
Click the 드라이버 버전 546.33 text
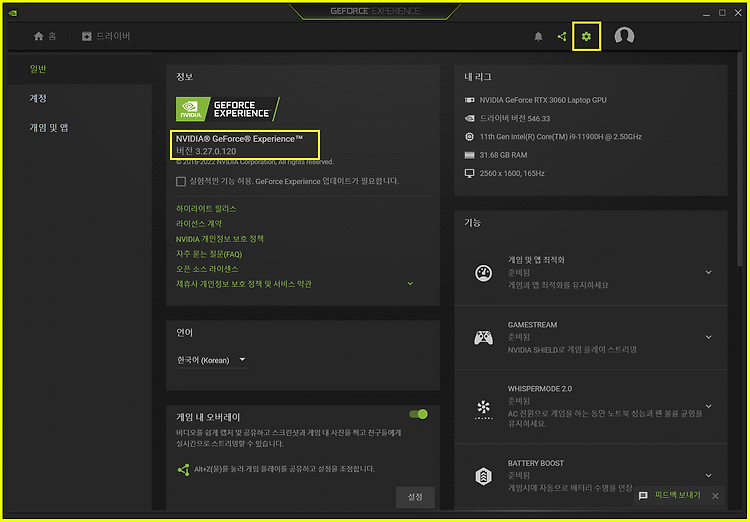pos(515,118)
